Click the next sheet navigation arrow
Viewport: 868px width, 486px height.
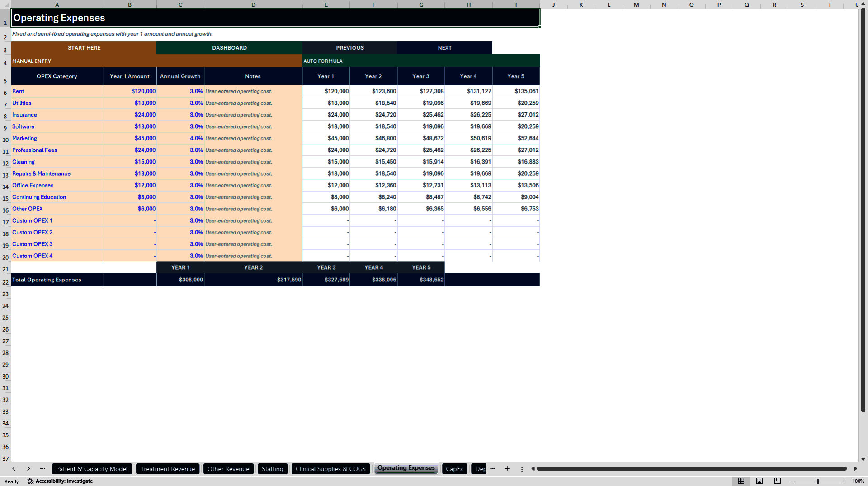coord(28,469)
